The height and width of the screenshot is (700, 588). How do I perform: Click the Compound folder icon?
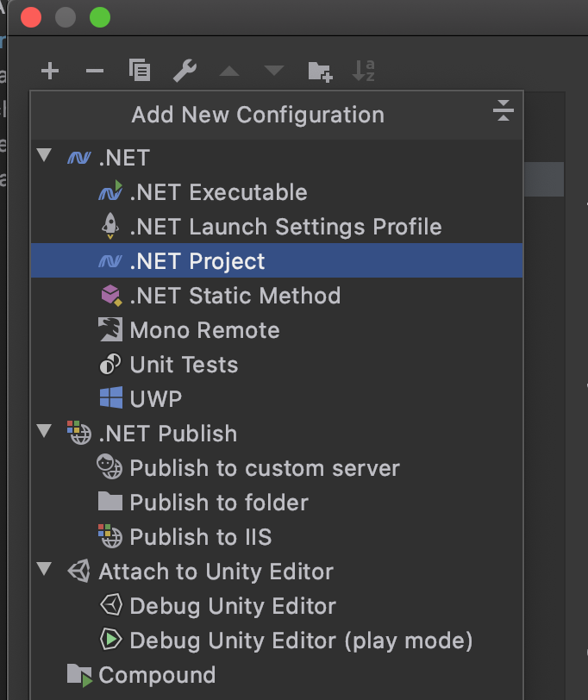tap(79, 675)
